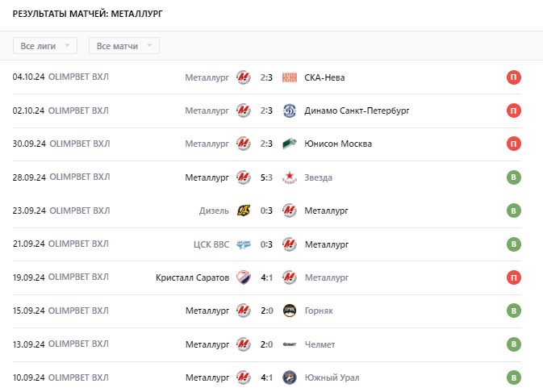The image size is (543, 392).
Task: Open the Все лиги dropdown
Action: [45, 46]
